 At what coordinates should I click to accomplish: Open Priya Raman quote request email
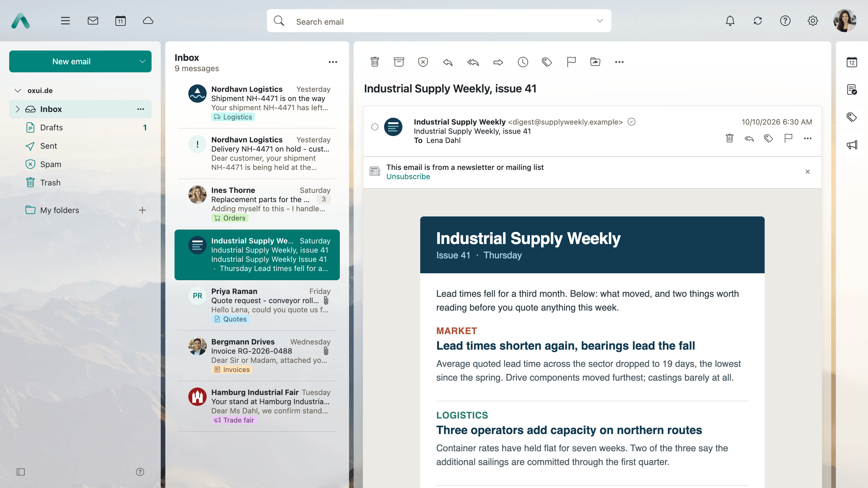257,305
